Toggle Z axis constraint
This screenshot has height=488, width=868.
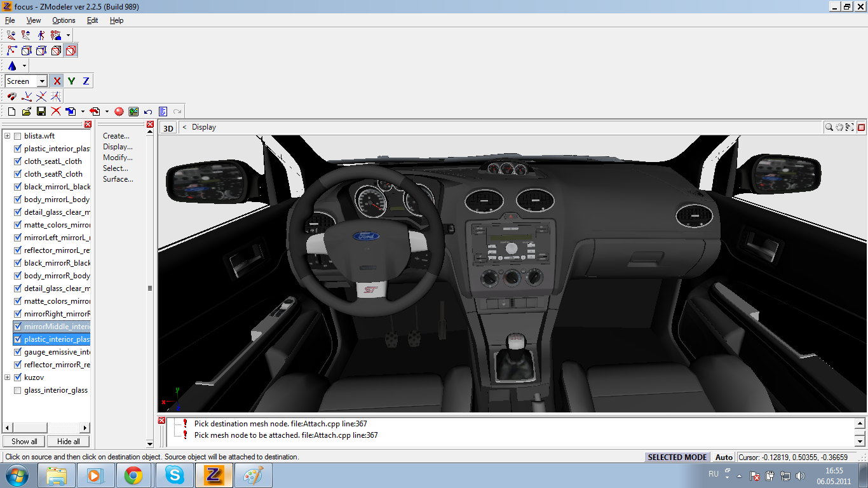pos(86,81)
